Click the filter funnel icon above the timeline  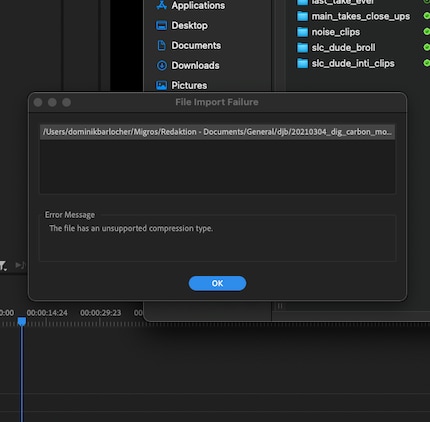coord(3,266)
